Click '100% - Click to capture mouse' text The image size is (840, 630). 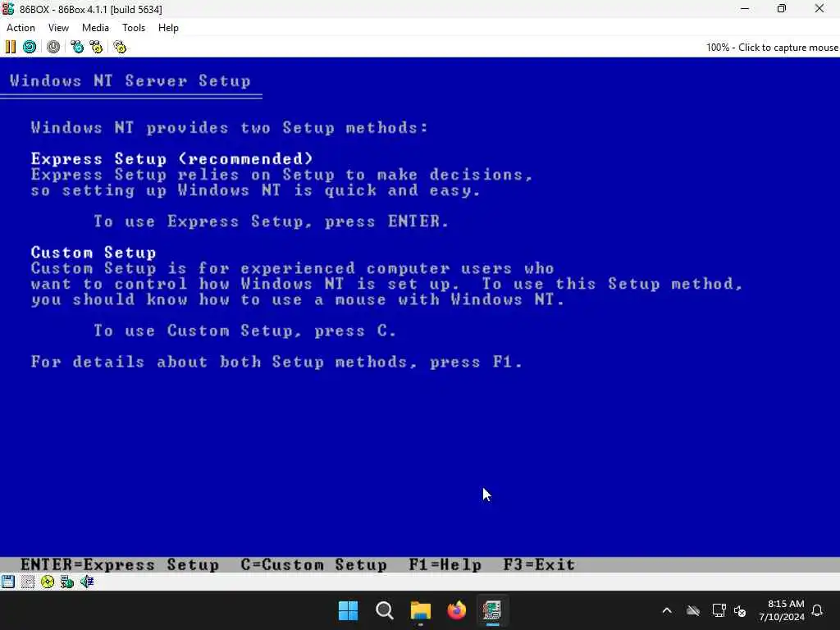pyautogui.click(x=772, y=47)
